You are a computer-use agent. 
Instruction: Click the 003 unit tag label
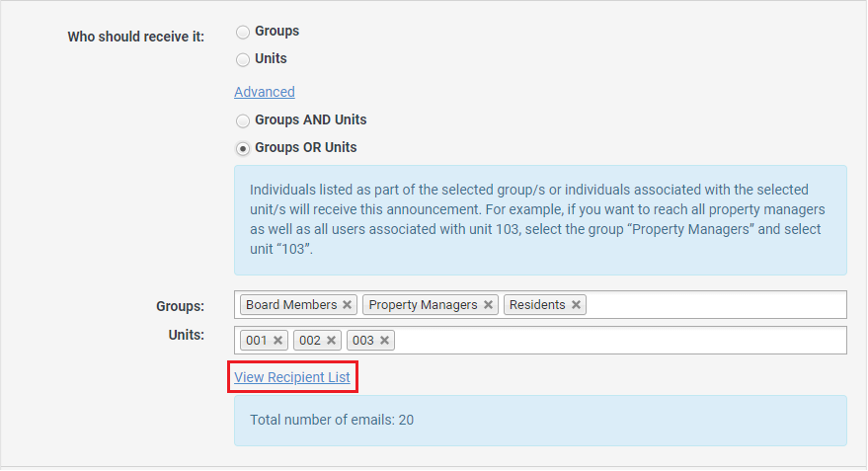click(x=363, y=340)
